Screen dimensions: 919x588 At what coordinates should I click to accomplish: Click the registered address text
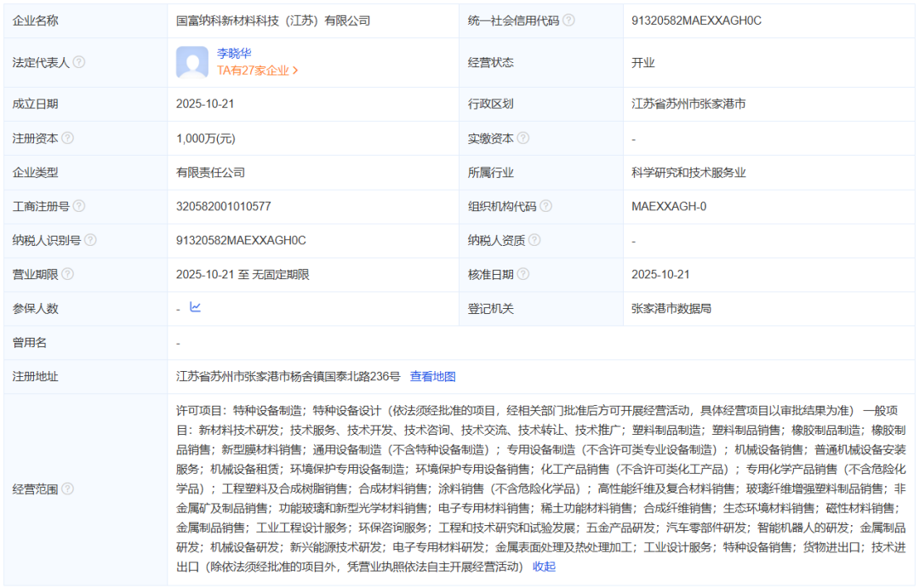(288, 376)
